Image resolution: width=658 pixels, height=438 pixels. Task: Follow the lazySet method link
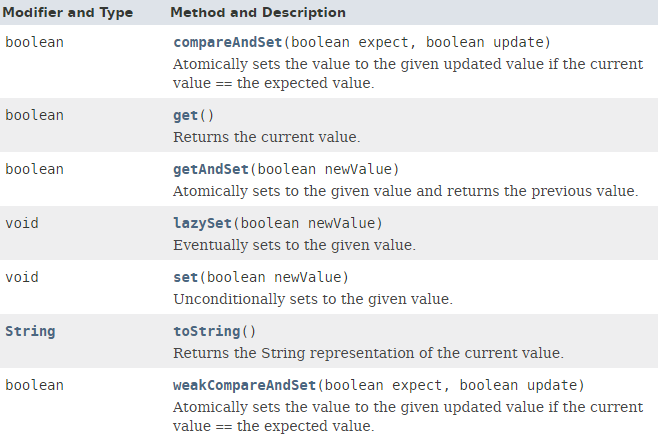206,223
